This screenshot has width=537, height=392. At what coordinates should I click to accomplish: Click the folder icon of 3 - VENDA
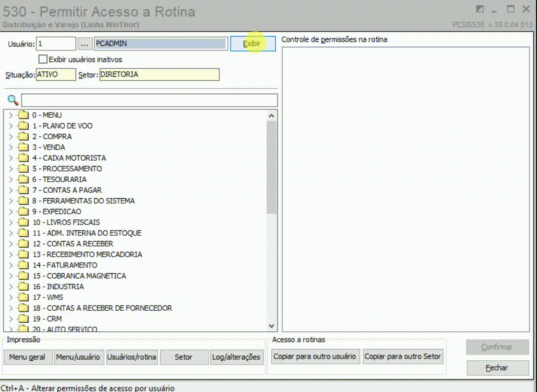23,147
